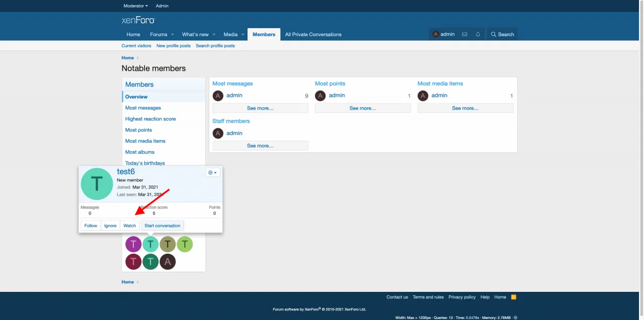The height and width of the screenshot is (320, 644).
Task: Click admin avatar under Staff members
Action: click(218, 133)
